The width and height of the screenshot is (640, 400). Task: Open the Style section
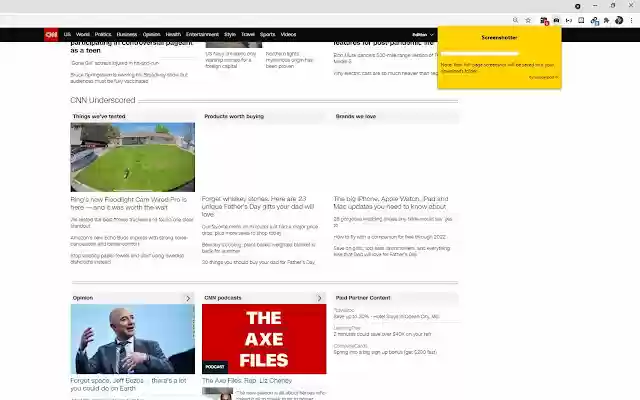(x=230, y=35)
